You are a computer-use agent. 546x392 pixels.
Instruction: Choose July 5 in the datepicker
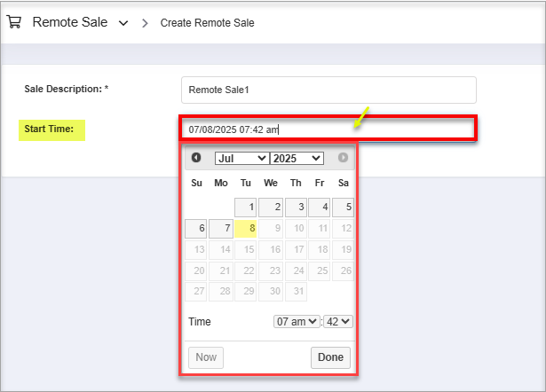coord(343,208)
